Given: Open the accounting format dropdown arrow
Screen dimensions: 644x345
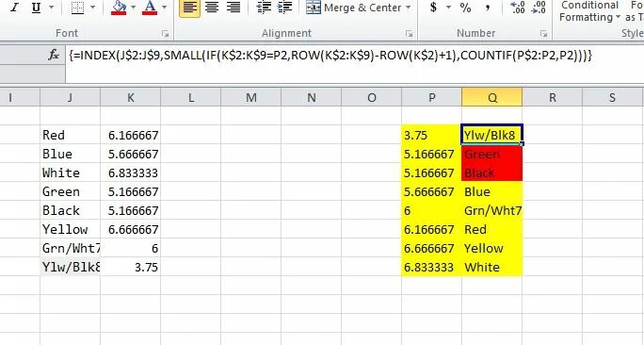Looking at the screenshot, I should point(448,8).
